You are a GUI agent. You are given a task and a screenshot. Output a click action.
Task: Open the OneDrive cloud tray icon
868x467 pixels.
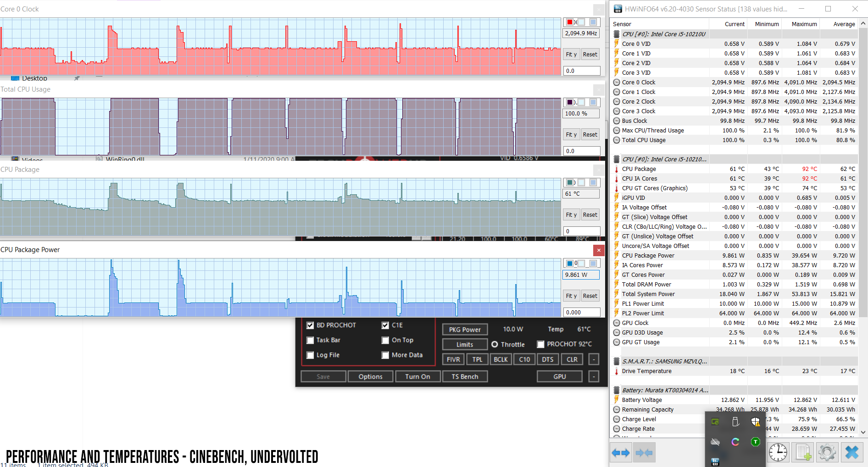pyautogui.click(x=715, y=442)
